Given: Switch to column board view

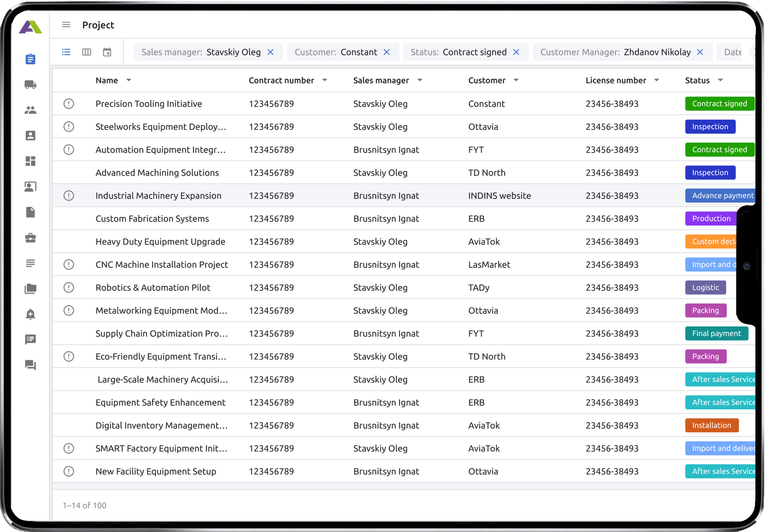Looking at the screenshot, I should pyautogui.click(x=87, y=52).
